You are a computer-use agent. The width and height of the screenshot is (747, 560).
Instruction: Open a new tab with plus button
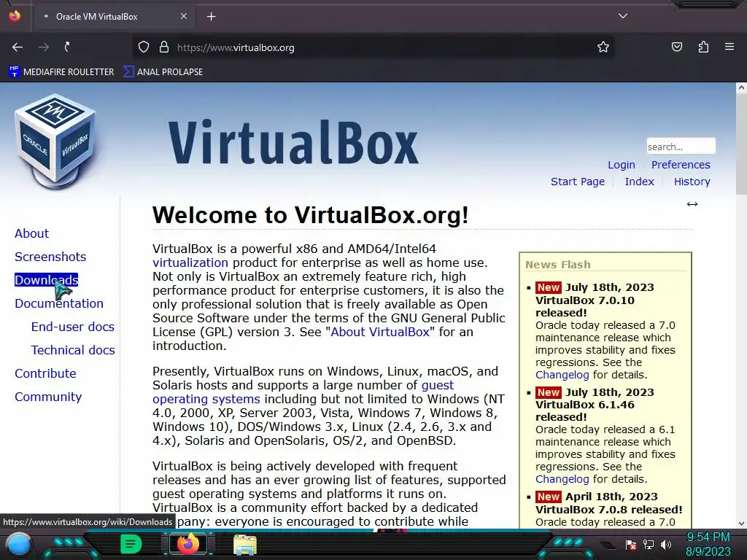(211, 17)
